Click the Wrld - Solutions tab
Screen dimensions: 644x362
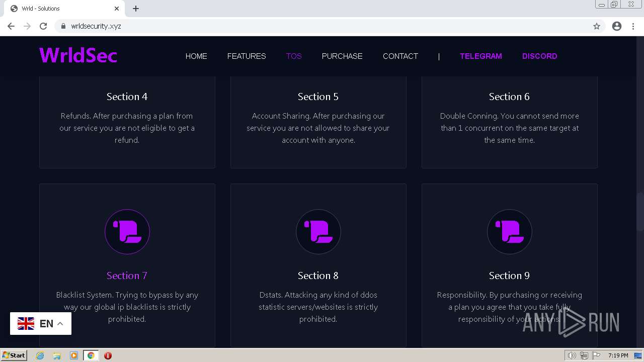click(64, 9)
